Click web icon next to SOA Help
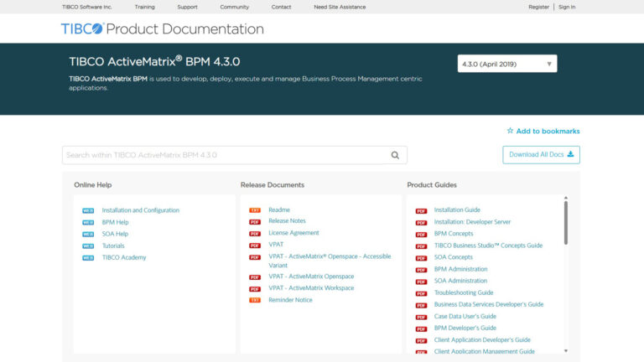 [x=88, y=235]
